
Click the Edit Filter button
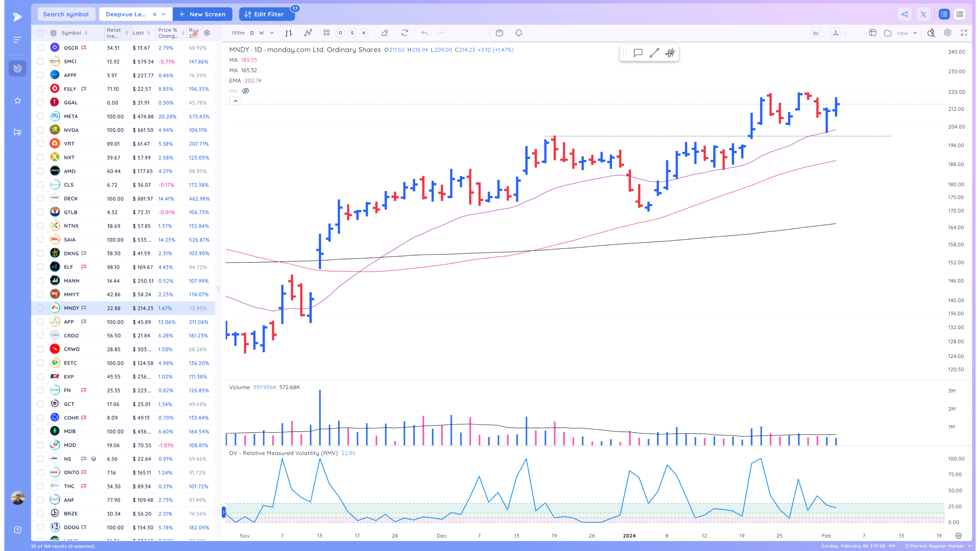pyautogui.click(x=267, y=14)
